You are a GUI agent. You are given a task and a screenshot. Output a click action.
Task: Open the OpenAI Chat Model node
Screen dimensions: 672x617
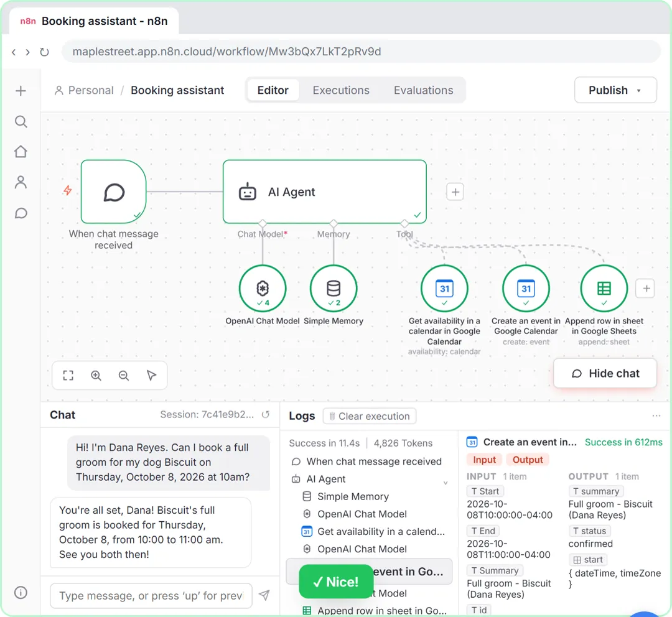pos(263,289)
